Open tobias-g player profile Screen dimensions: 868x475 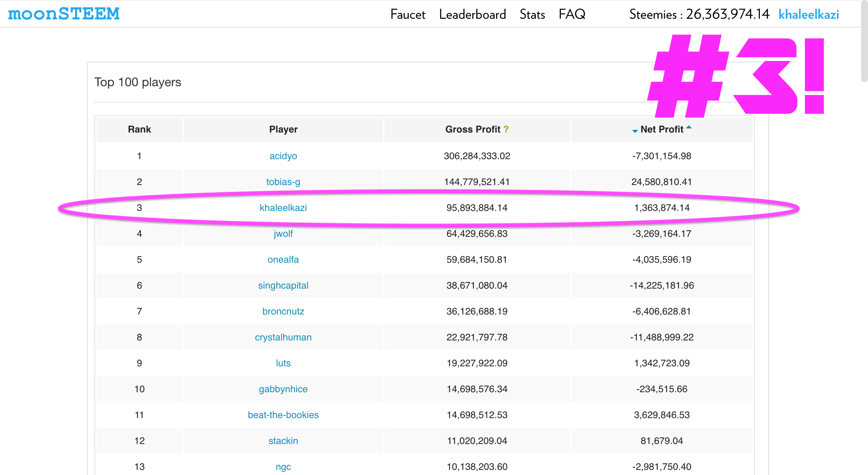pyautogui.click(x=283, y=182)
